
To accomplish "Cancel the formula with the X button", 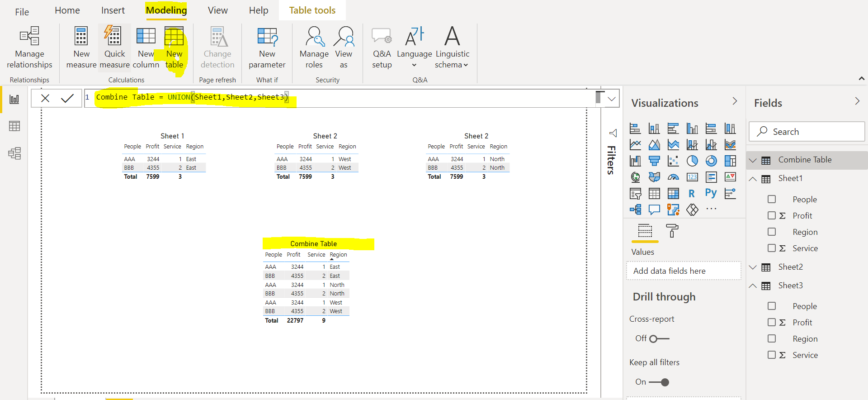I will click(45, 98).
